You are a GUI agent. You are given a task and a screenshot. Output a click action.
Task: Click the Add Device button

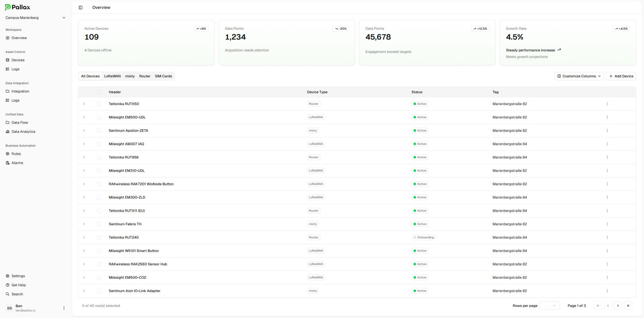[621, 76]
